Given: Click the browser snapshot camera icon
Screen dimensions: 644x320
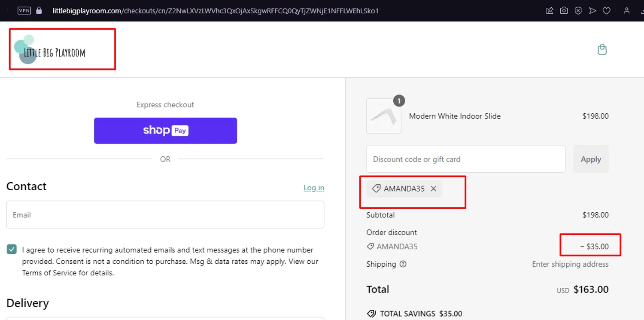Looking at the screenshot, I should (564, 11).
